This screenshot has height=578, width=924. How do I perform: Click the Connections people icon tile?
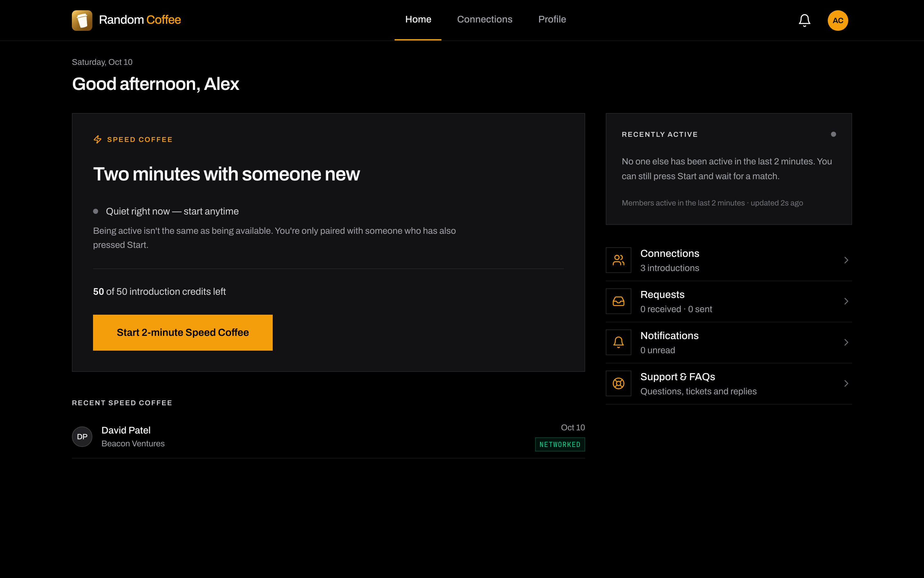pyautogui.click(x=618, y=260)
